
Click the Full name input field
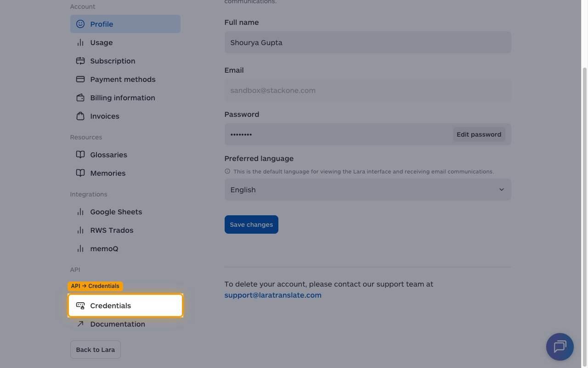(367, 42)
